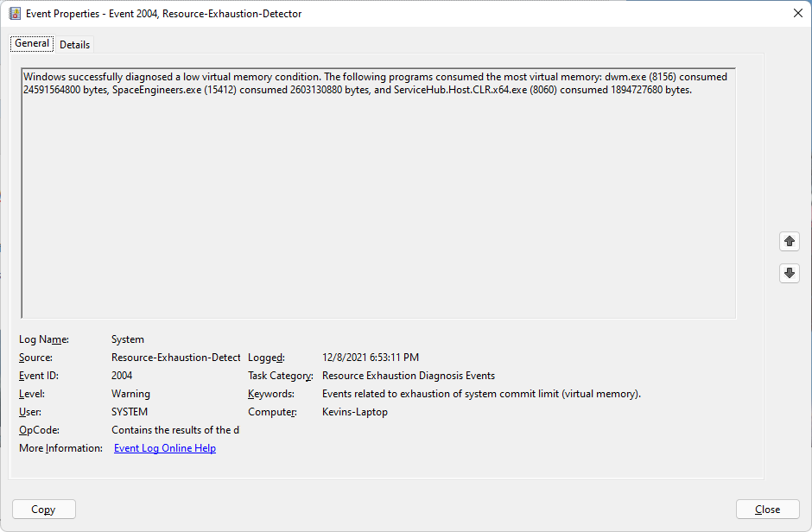
Task: Switch to the Details tab
Action: (x=74, y=45)
